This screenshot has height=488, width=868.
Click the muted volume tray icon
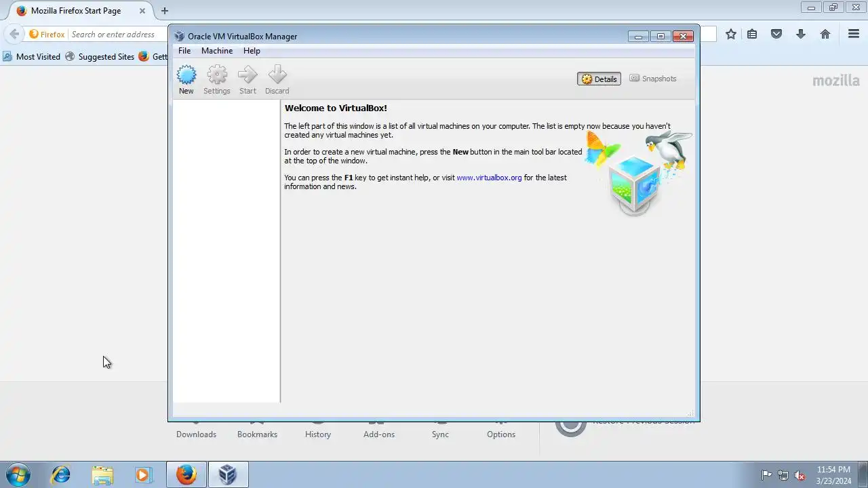coord(800,475)
